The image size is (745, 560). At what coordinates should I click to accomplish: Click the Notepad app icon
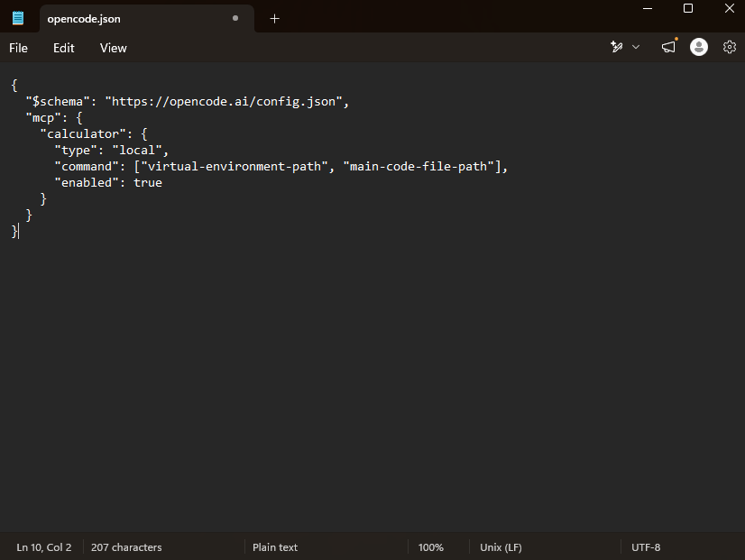click(x=18, y=19)
